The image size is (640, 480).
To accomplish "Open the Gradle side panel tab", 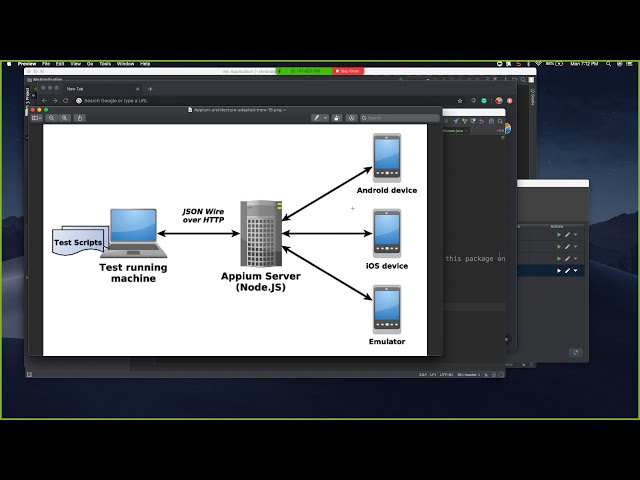I will pos(533,97).
